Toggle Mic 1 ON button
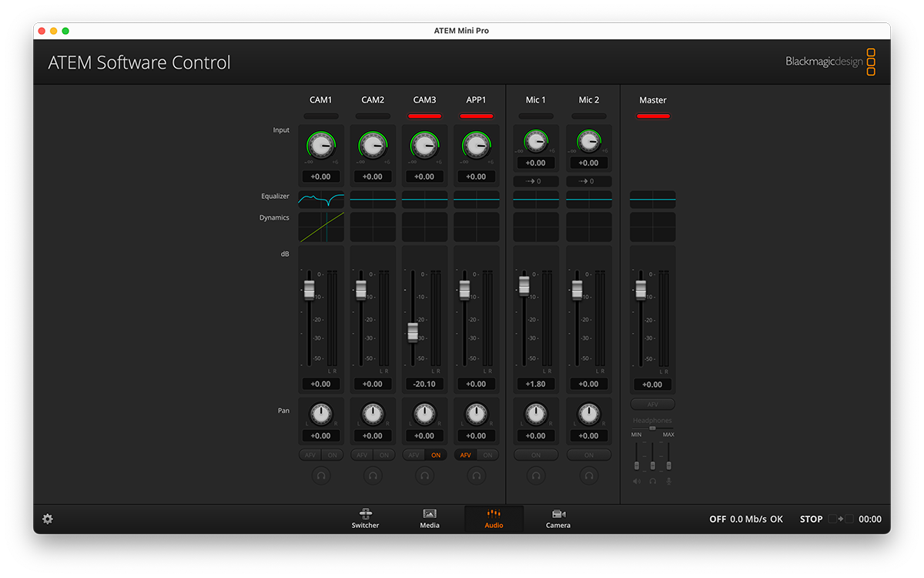The image size is (924, 578). pyautogui.click(x=536, y=455)
